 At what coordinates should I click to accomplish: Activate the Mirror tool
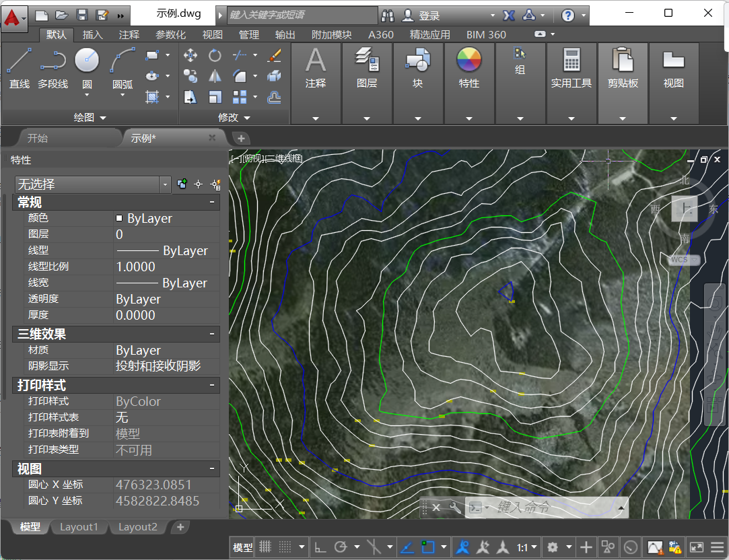[x=215, y=76]
